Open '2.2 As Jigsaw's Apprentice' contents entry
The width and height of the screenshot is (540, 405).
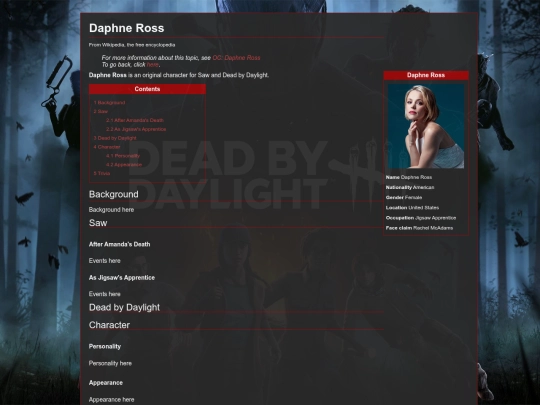[x=136, y=129]
